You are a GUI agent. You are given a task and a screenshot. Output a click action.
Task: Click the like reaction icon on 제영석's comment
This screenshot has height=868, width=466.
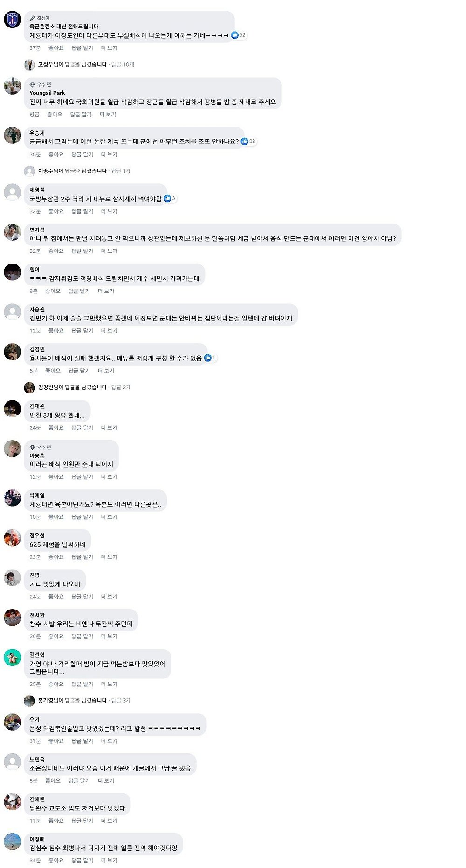tap(167, 198)
